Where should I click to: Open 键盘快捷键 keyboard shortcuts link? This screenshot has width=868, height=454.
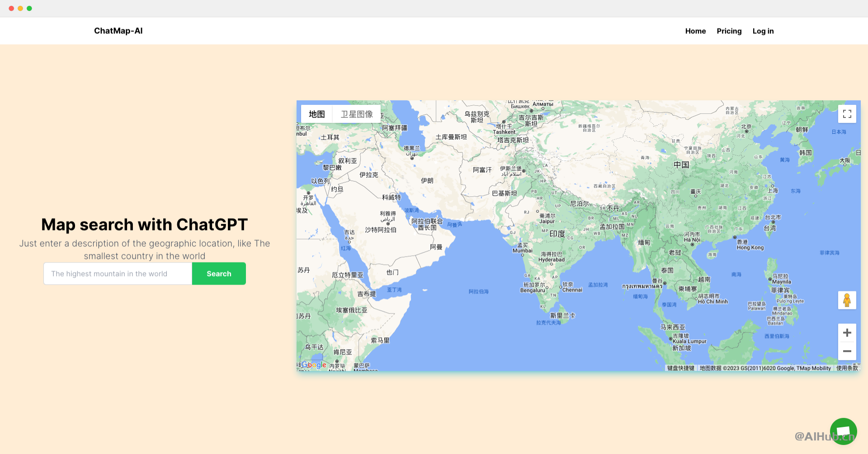coord(680,368)
